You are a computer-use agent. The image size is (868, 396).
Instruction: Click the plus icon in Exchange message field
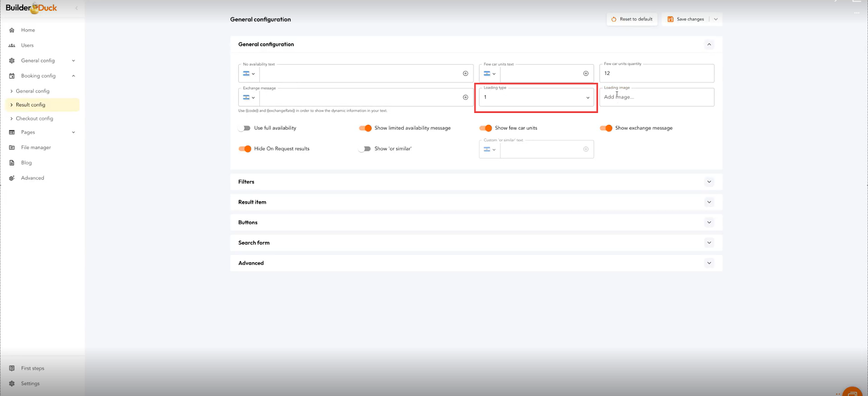click(465, 98)
